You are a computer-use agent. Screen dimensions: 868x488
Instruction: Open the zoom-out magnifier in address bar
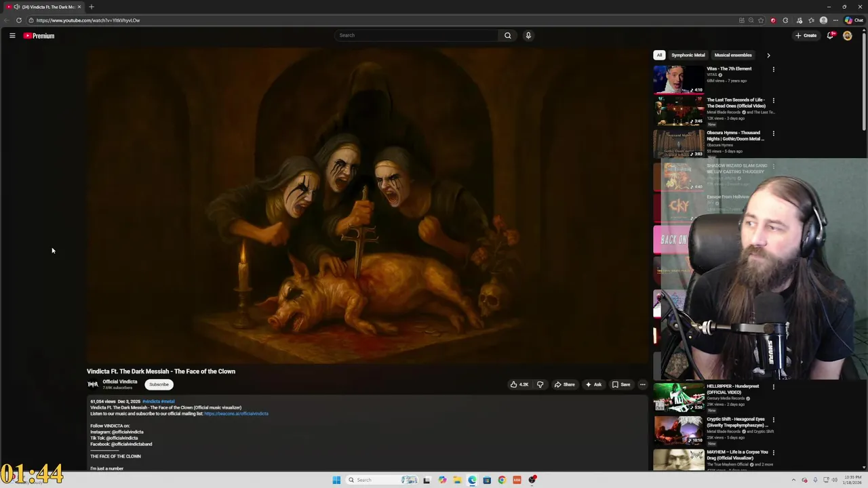point(751,20)
